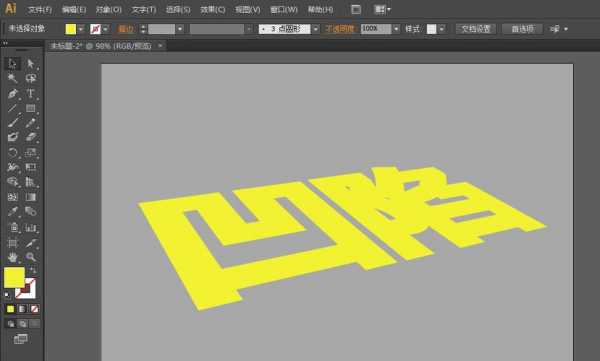Select the Hand tool
The height and width of the screenshot is (361, 600).
pyautogui.click(x=13, y=257)
